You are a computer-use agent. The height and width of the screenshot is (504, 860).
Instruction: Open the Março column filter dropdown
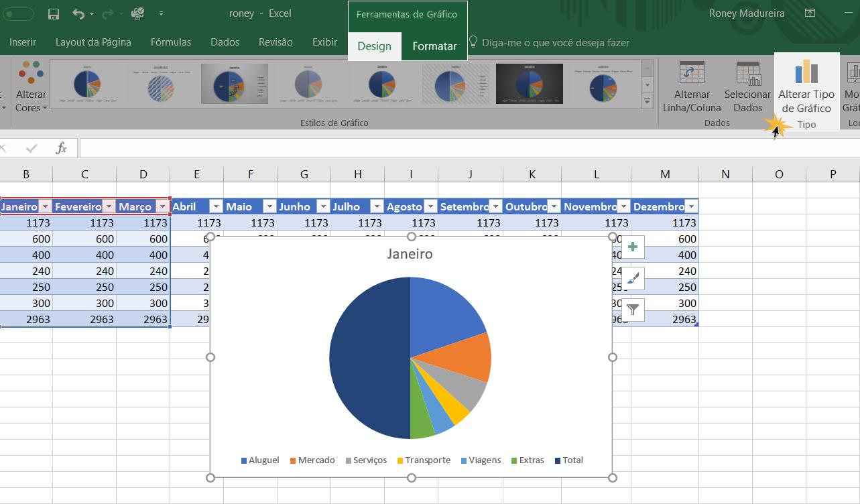click(162, 206)
